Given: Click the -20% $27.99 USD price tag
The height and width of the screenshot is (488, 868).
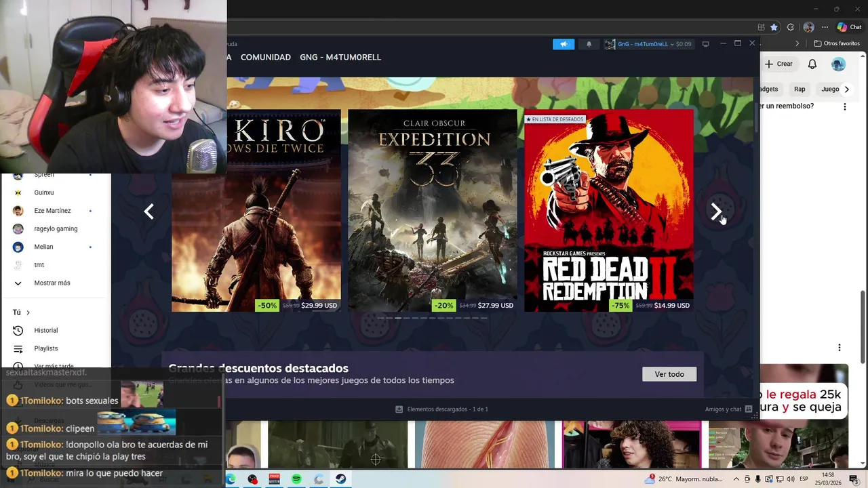Looking at the screenshot, I should [x=473, y=306].
